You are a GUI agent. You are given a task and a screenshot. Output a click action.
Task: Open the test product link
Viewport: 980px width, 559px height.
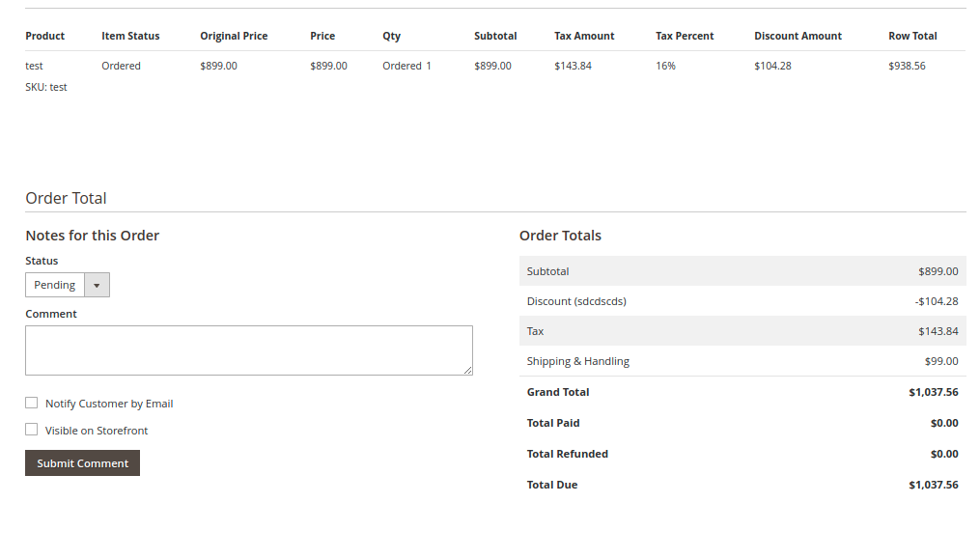tap(34, 66)
